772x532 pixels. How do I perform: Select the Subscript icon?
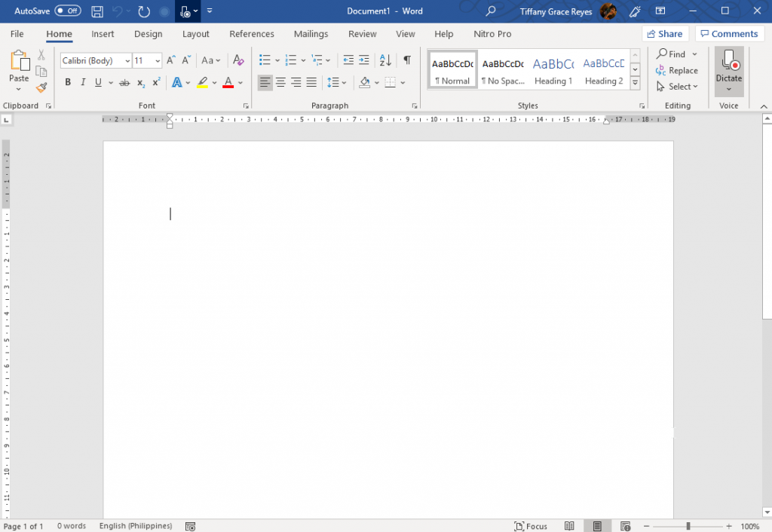(x=140, y=82)
